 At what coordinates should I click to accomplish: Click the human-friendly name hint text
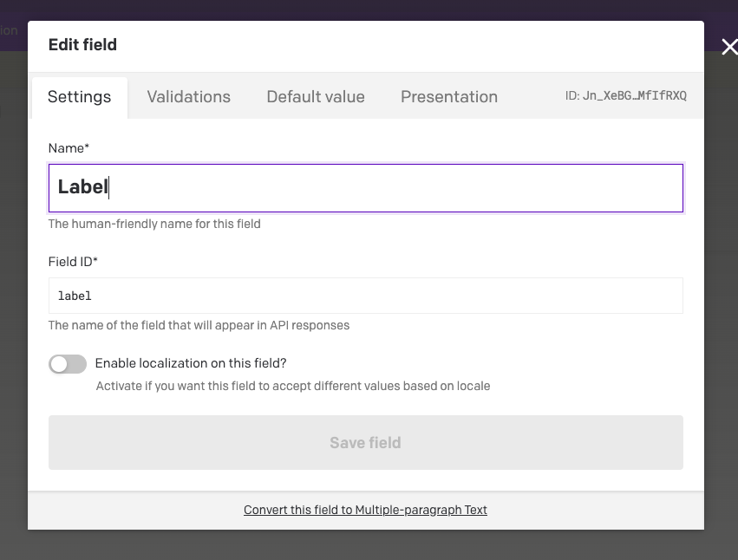click(154, 224)
